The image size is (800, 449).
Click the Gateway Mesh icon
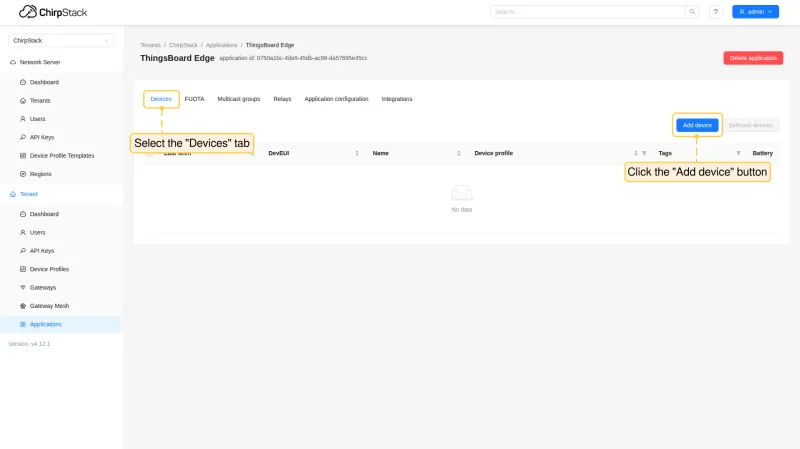[x=23, y=306]
